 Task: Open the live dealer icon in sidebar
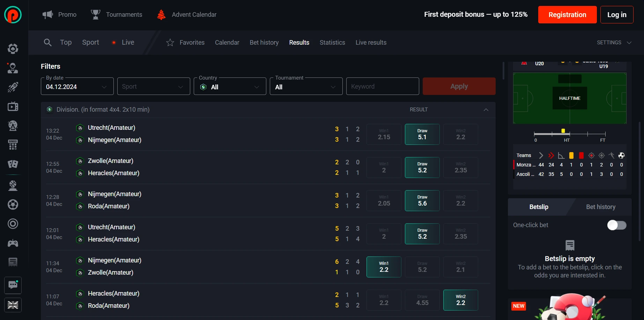pos(13,68)
